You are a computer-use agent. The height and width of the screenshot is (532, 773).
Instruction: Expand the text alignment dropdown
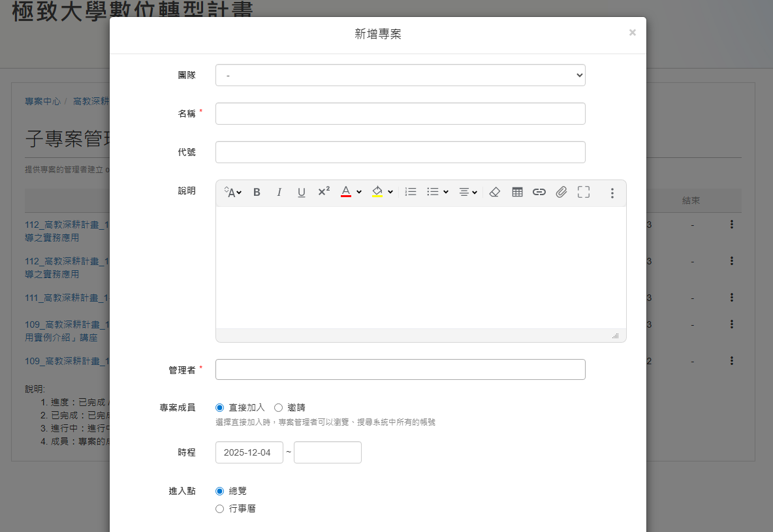(x=468, y=192)
